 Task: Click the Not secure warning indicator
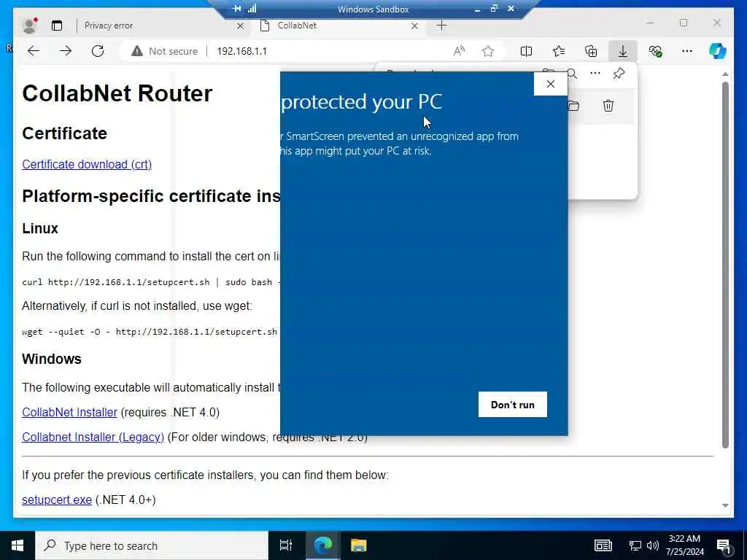[165, 51]
